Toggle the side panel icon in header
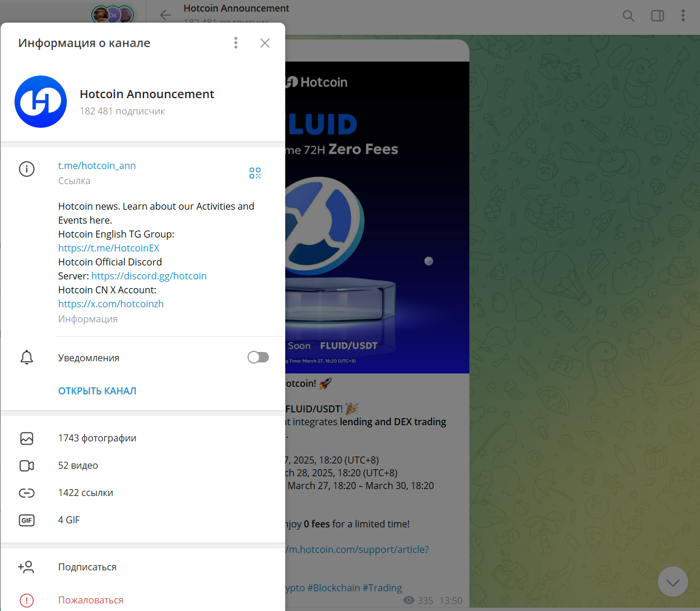The image size is (700, 611). 658,16
